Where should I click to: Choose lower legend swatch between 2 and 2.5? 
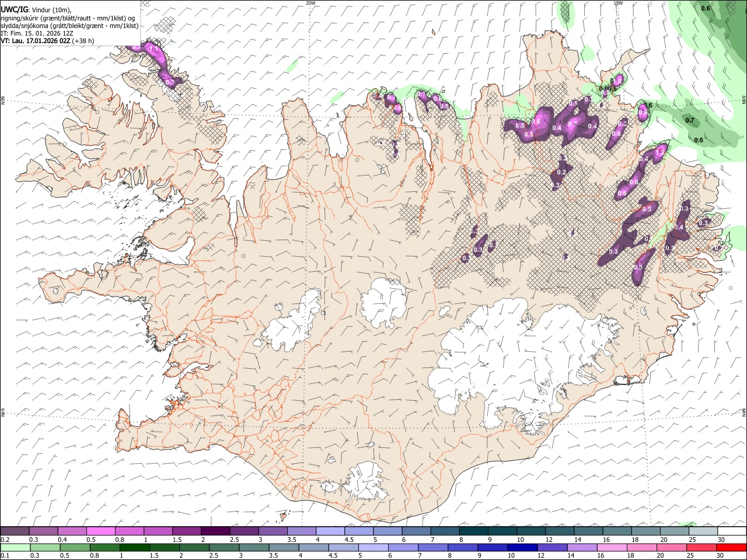pos(194,548)
